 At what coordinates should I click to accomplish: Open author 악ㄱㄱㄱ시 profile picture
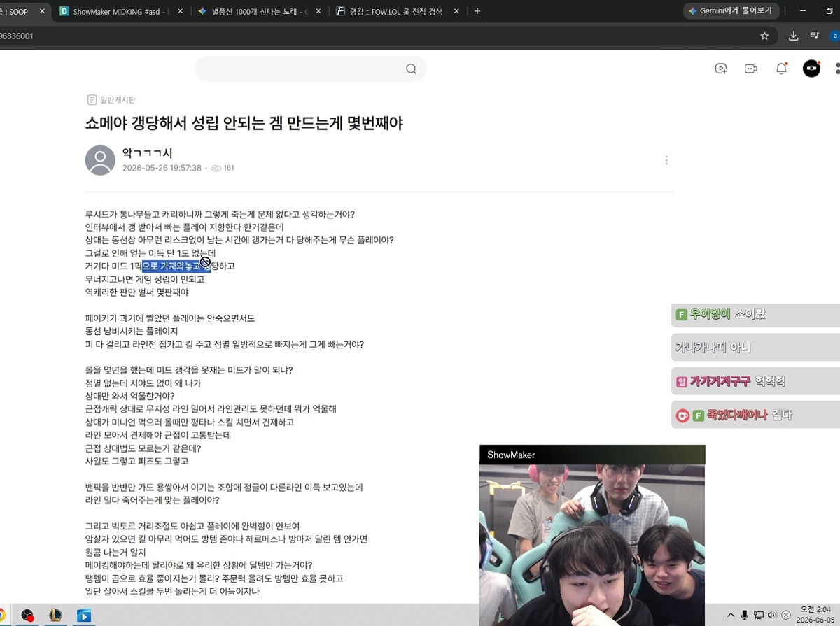click(x=100, y=160)
